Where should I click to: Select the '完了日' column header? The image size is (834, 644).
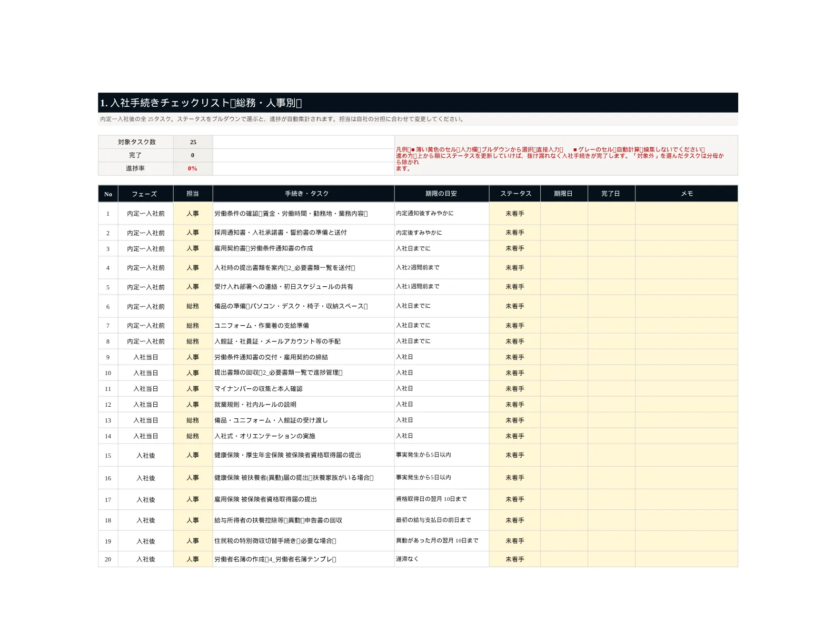point(611,194)
